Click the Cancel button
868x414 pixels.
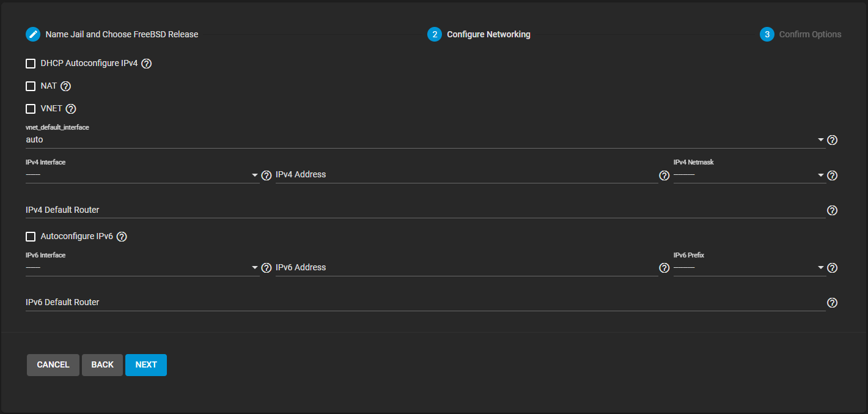tap(53, 364)
